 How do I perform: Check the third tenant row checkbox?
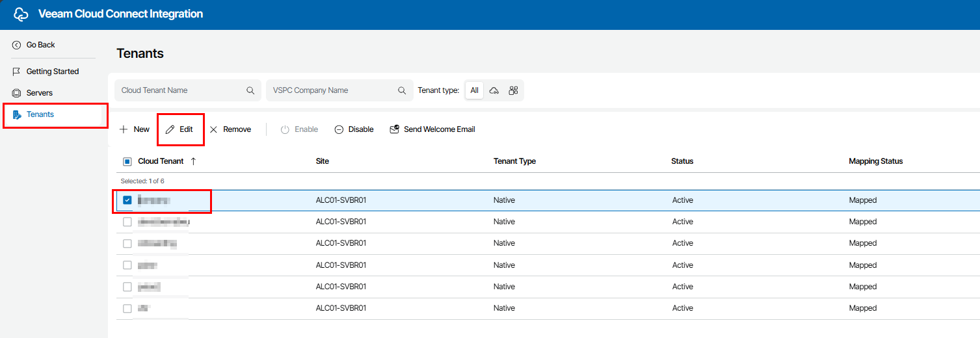(127, 243)
